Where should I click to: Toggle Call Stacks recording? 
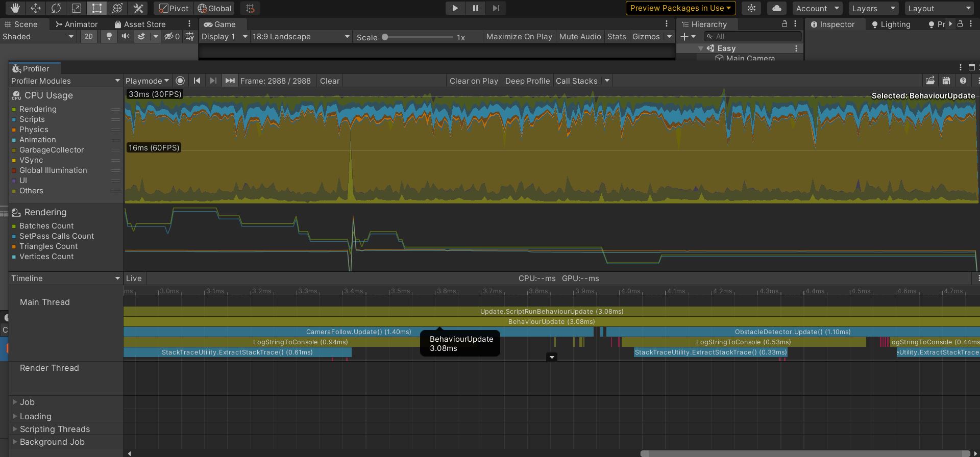tap(576, 81)
